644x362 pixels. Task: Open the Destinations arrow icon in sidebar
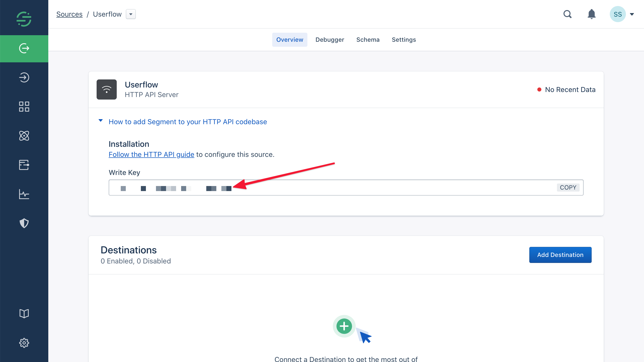pyautogui.click(x=24, y=77)
